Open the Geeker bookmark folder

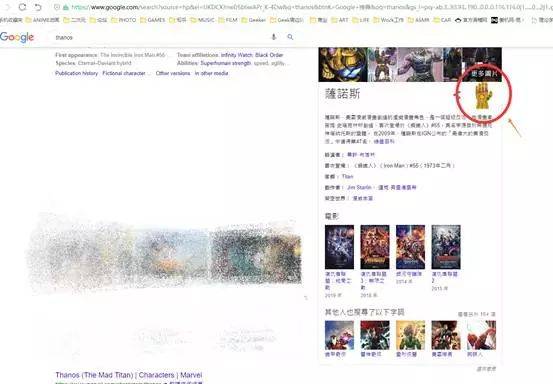point(254,20)
